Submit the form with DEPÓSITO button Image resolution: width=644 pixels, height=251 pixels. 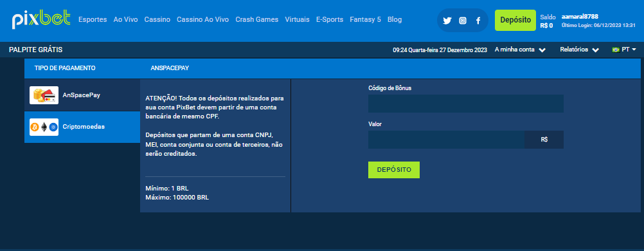point(394,170)
